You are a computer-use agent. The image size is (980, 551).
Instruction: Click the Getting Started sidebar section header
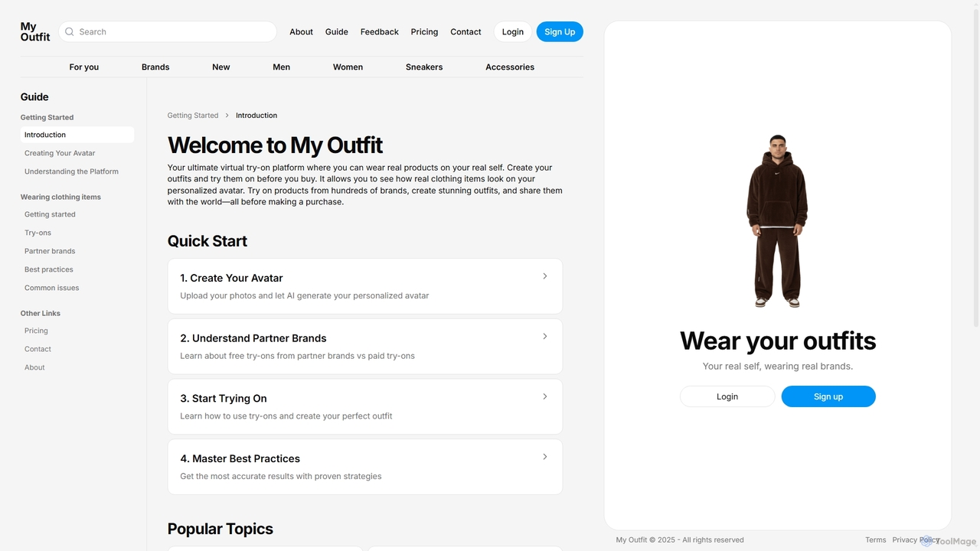(x=47, y=117)
